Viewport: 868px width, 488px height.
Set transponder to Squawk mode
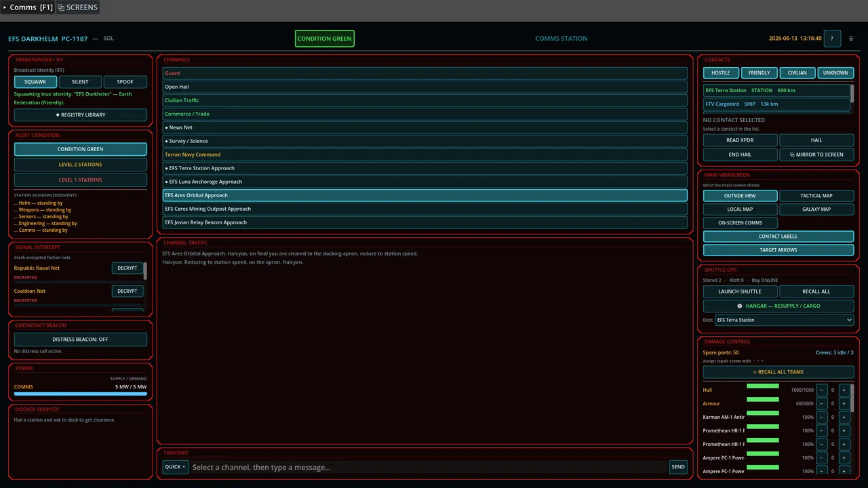(x=35, y=81)
